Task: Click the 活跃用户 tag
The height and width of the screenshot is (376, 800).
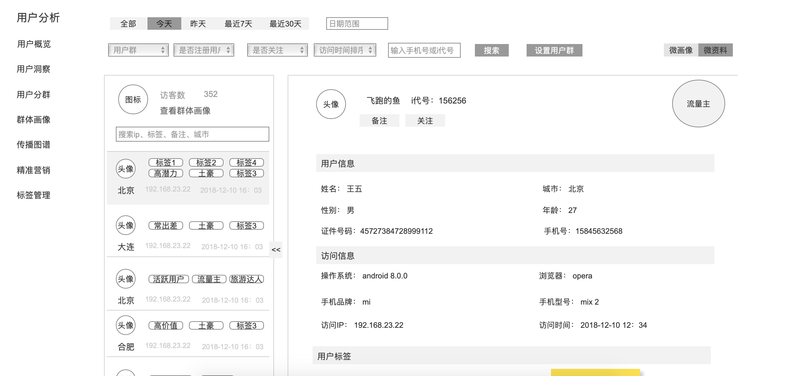Action: click(168, 279)
